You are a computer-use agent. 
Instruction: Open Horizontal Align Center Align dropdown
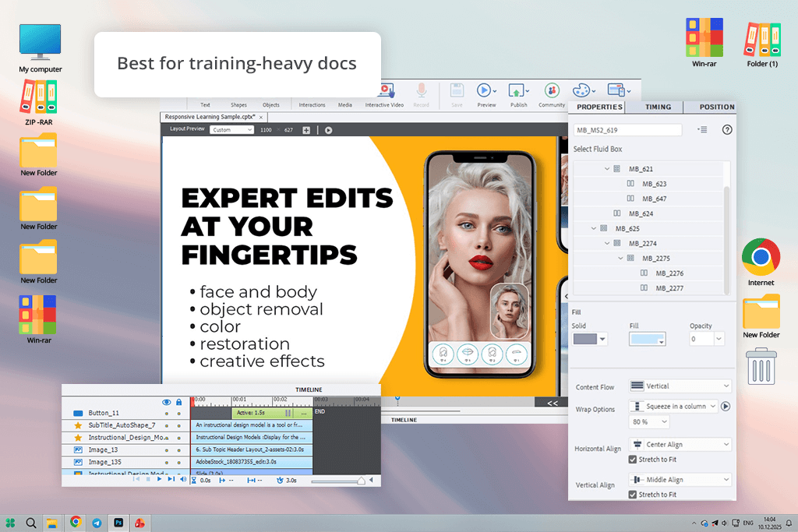pos(680,445)
